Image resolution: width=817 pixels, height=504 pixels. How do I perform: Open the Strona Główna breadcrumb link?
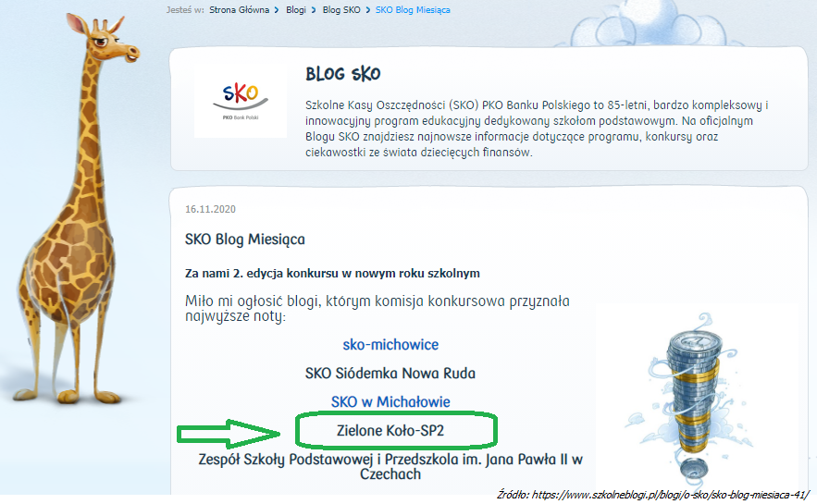pos(239,10)
